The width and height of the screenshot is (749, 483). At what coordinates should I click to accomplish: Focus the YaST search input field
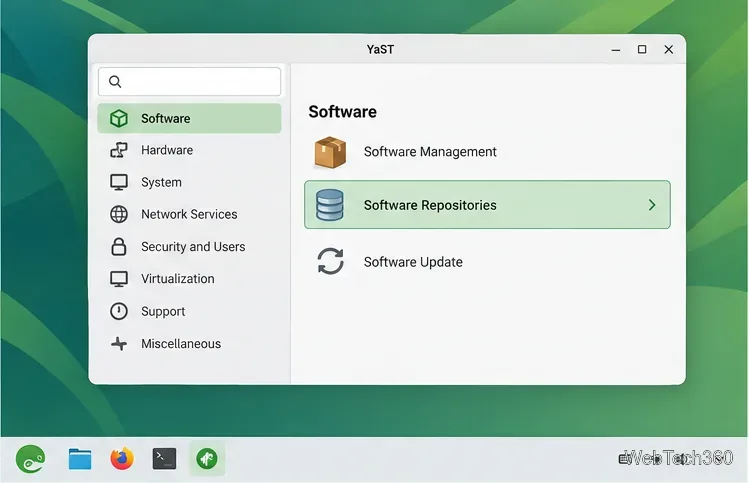tap(189, 82)
